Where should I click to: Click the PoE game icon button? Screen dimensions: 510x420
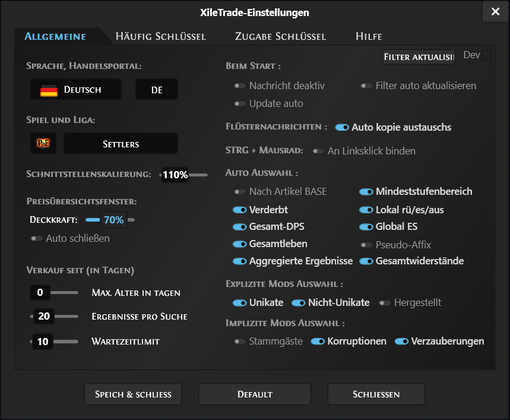(43, 143)
